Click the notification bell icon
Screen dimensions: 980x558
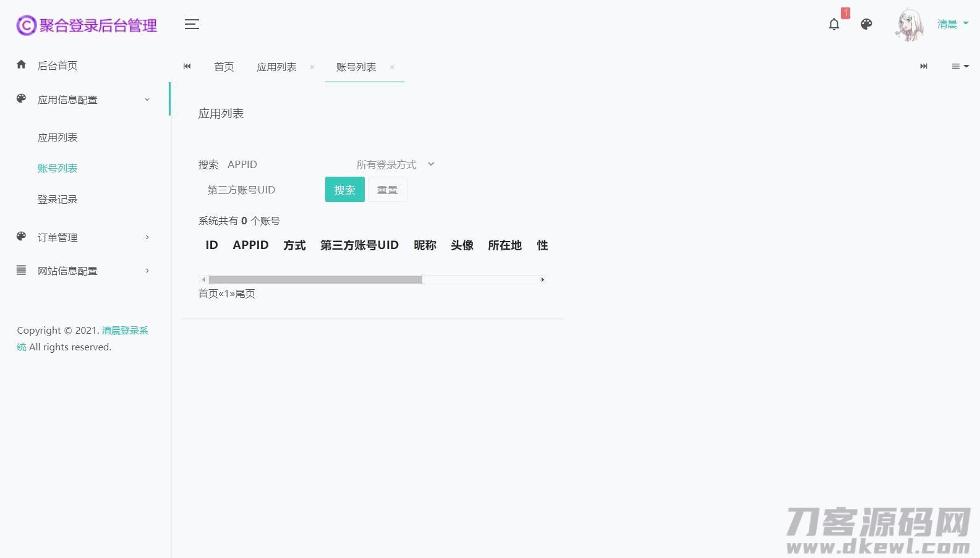[833, 24]
